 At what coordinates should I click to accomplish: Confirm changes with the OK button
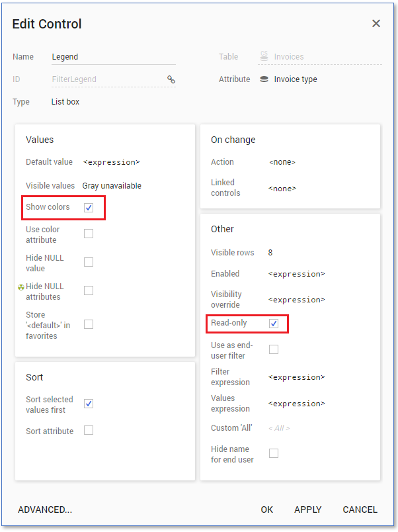click(266, 510)
